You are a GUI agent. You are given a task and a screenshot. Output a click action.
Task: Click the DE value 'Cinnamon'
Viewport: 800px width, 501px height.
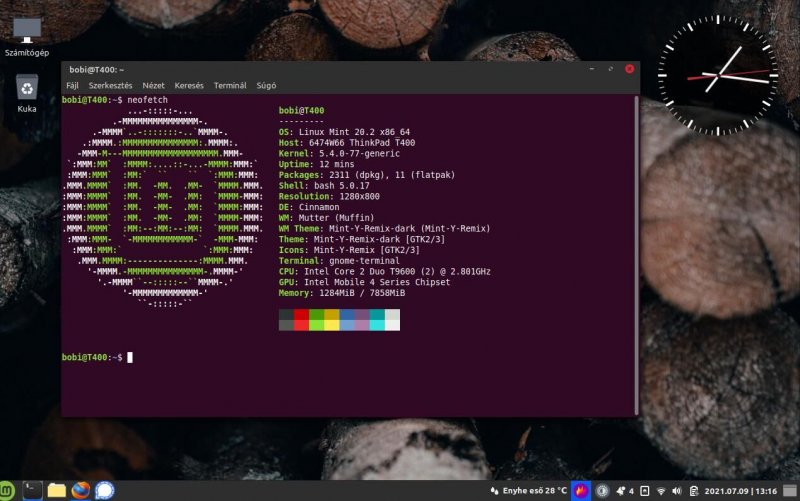[x=319, y=207]
